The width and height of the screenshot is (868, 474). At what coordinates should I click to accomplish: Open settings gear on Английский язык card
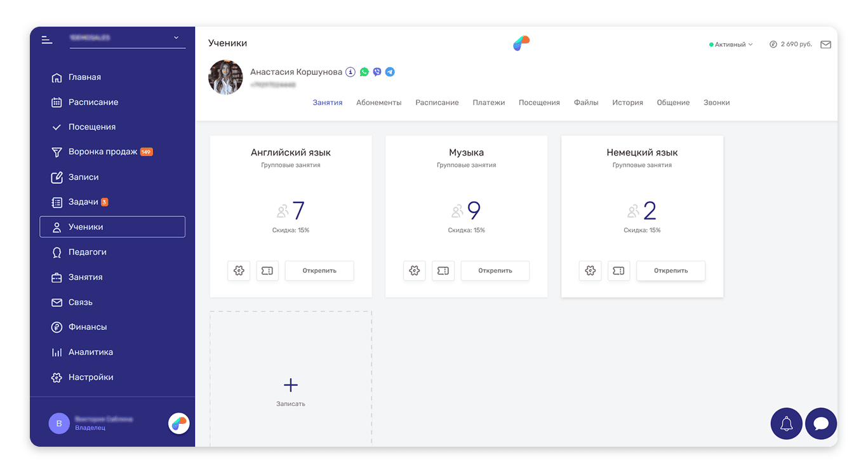(239, 271)
